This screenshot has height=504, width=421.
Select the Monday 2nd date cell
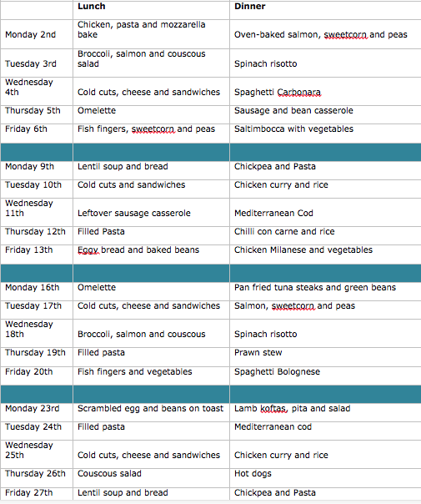37,34
